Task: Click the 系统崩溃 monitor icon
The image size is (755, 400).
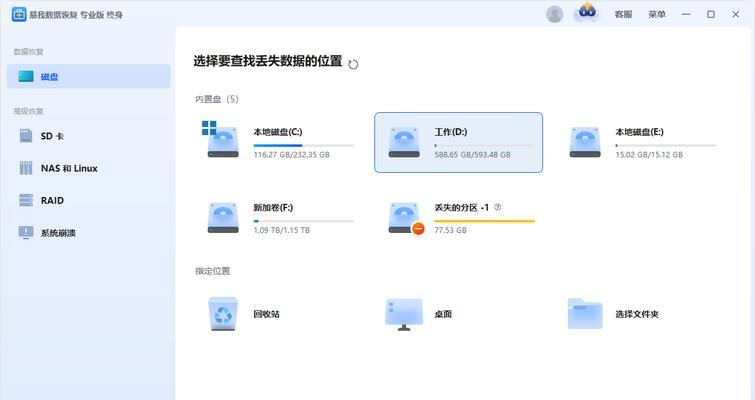Action: (x=26, y=232)
